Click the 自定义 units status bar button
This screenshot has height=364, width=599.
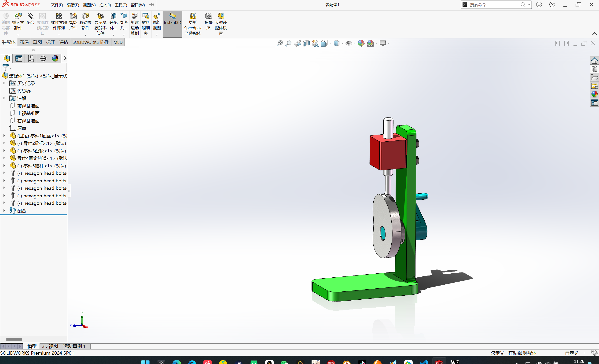(x=572, y=353)
